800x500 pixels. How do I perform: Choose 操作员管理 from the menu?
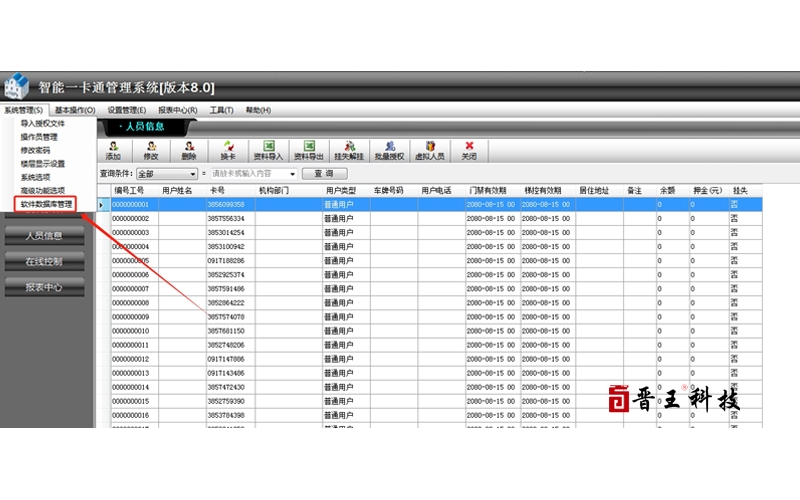pos(39,137)
